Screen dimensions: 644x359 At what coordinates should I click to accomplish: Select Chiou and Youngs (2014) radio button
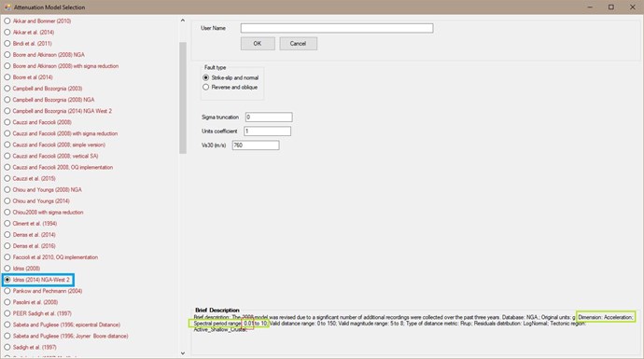37,201
